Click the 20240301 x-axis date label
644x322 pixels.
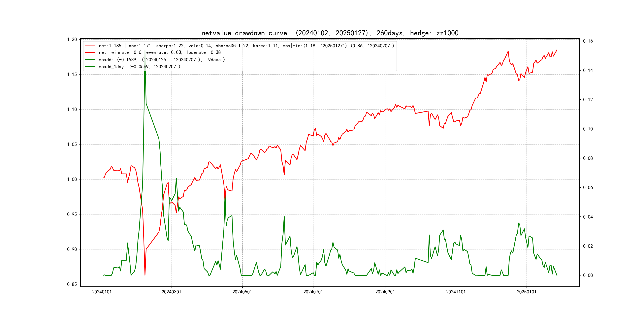coord(171,292)
